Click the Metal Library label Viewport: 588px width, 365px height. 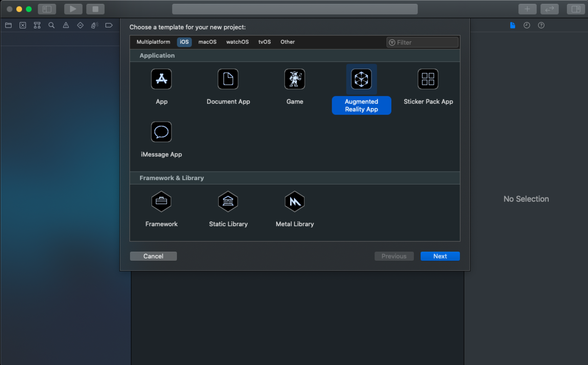(294, 224)
